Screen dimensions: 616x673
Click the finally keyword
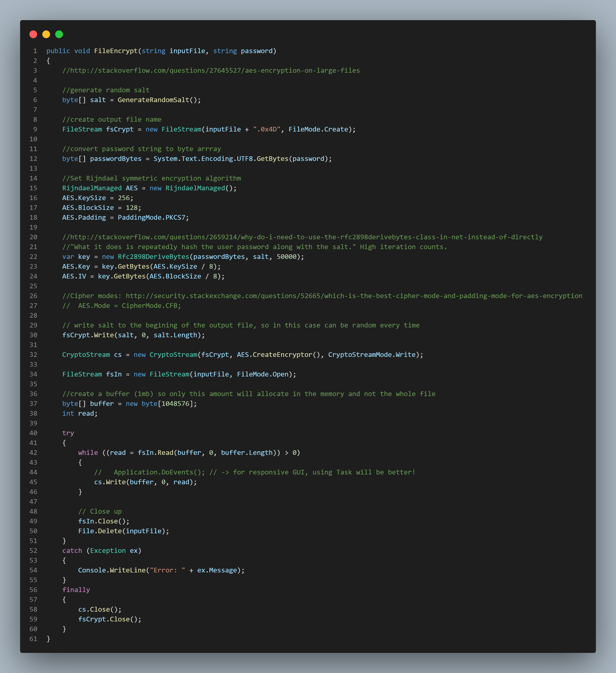point(76,589)
